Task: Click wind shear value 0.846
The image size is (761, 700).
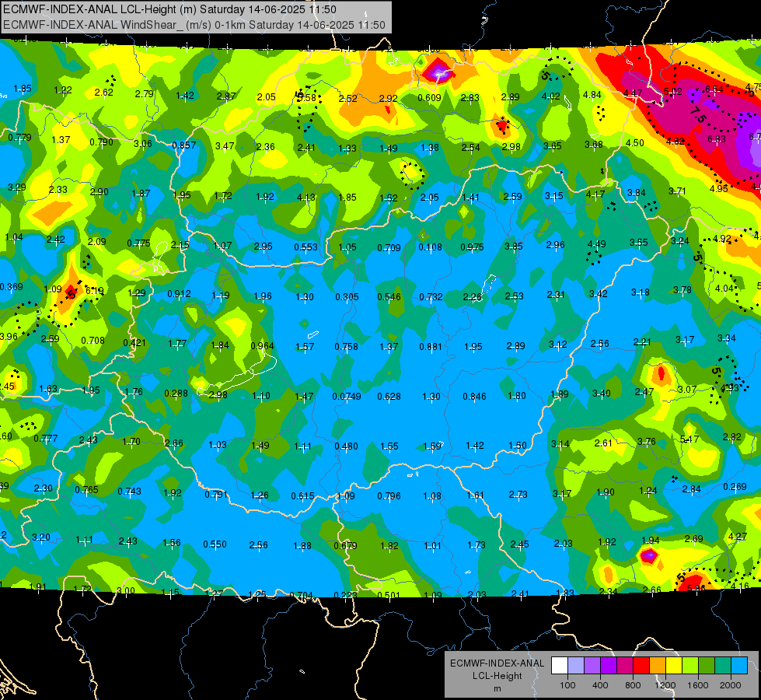Action: coord(474,397)
